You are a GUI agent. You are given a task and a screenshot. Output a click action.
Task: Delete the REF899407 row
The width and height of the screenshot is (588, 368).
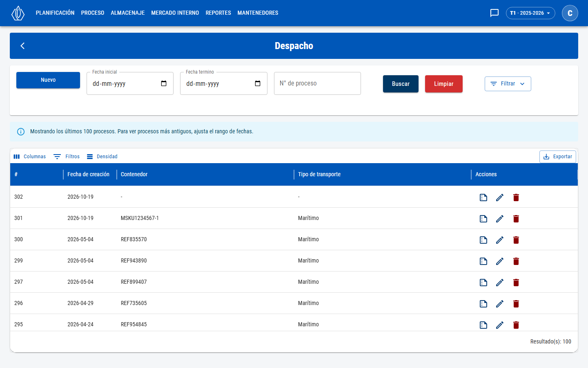click(x=516, y=283)
